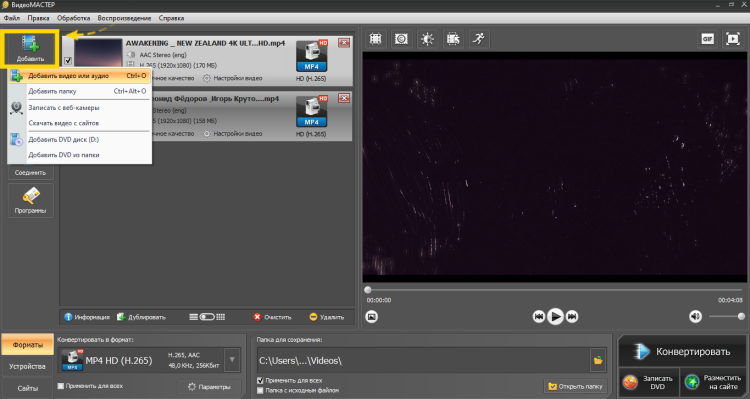Image resolution: width=750 pixels, height=399 pixels.
Task: Choose Добавить папку from the dropdown menu
Action: coord(80,91)
